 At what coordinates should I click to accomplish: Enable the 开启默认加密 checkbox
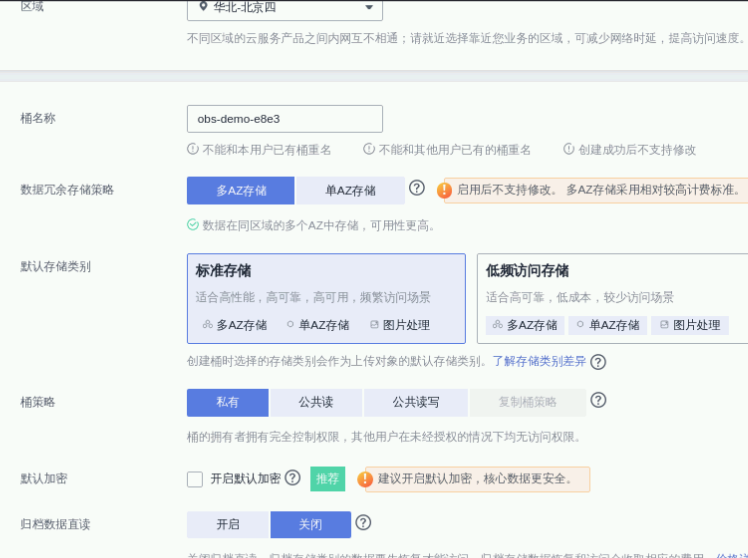tap(195, 479)
